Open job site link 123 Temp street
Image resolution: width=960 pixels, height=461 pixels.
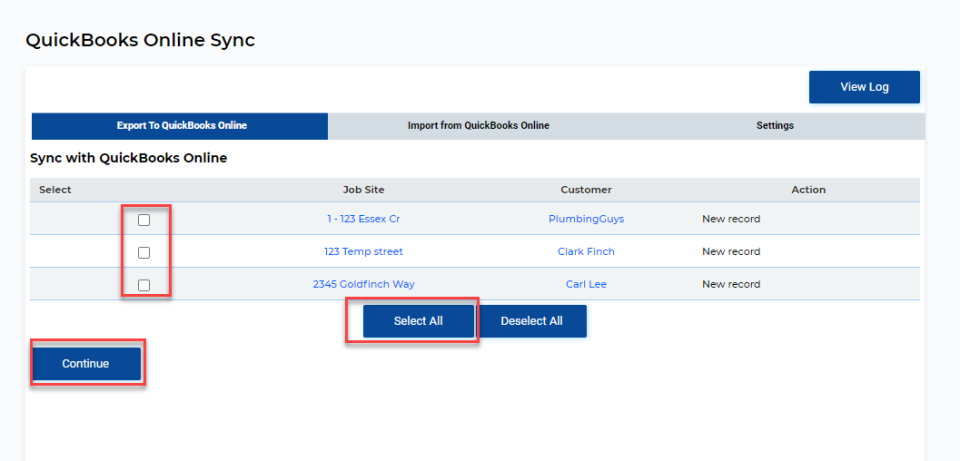364,252
